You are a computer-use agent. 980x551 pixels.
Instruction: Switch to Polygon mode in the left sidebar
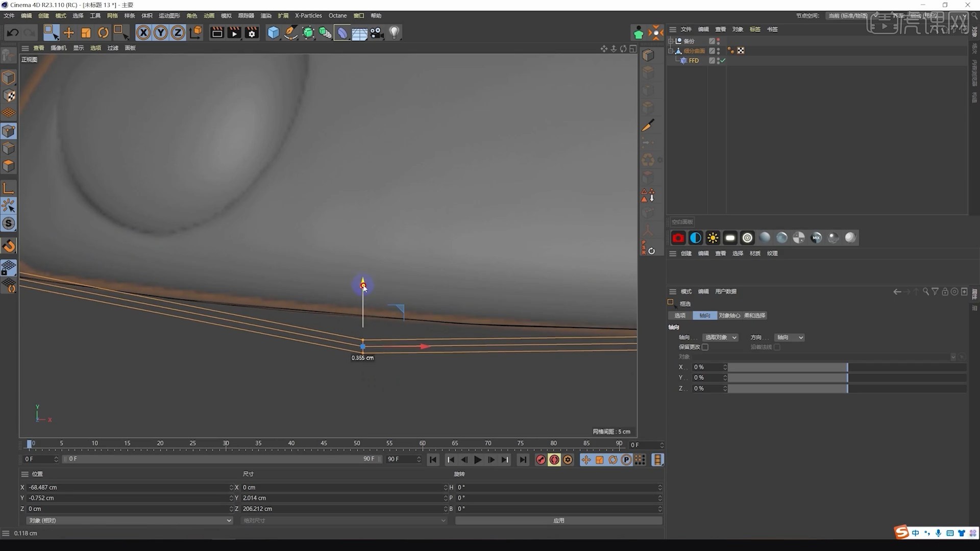9,164
